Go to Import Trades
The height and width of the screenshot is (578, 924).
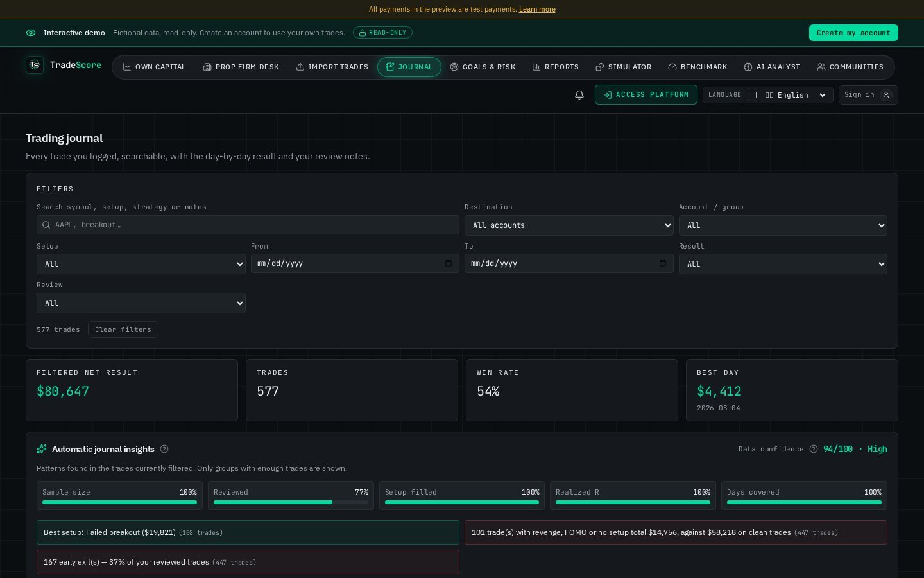[332, 67]
